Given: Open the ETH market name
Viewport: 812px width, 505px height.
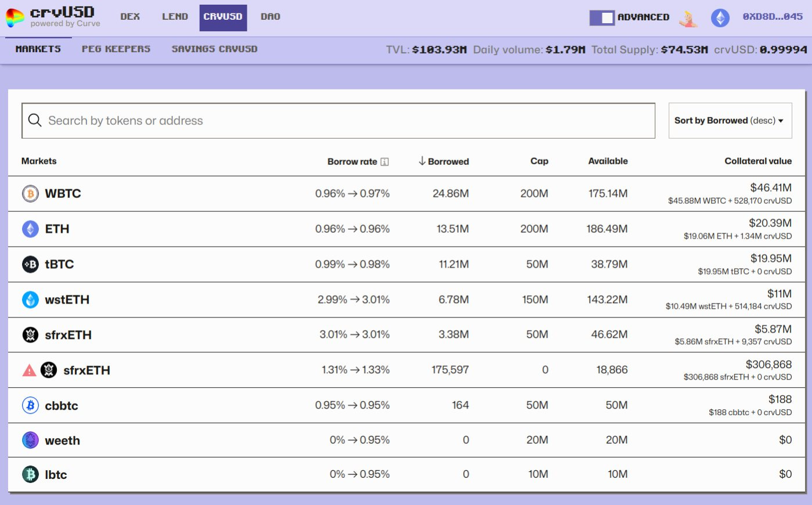Looking at the screenshot, I should [57, 229].
